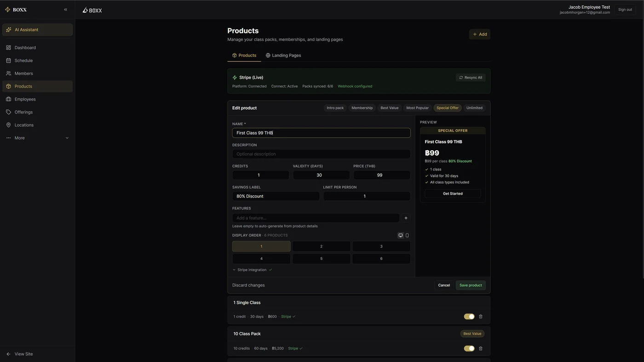Expand the More menu in the sidebar

[x=19, y=138]
